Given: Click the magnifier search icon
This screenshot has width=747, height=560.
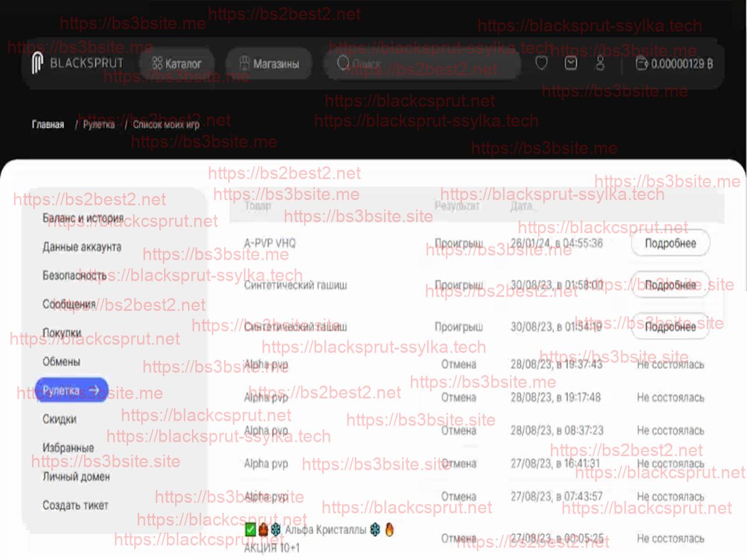Looking at the screenshot, I should click(343, 62).
